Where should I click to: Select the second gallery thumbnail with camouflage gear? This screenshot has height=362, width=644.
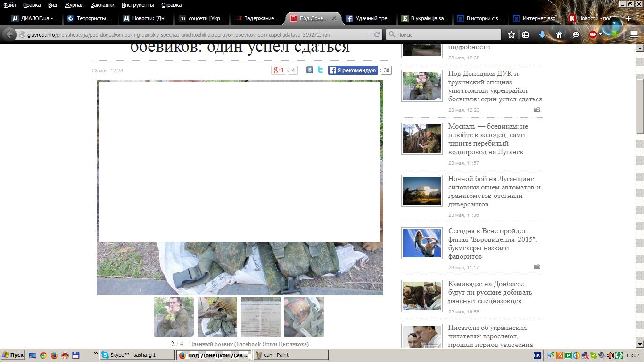[217, 316]
